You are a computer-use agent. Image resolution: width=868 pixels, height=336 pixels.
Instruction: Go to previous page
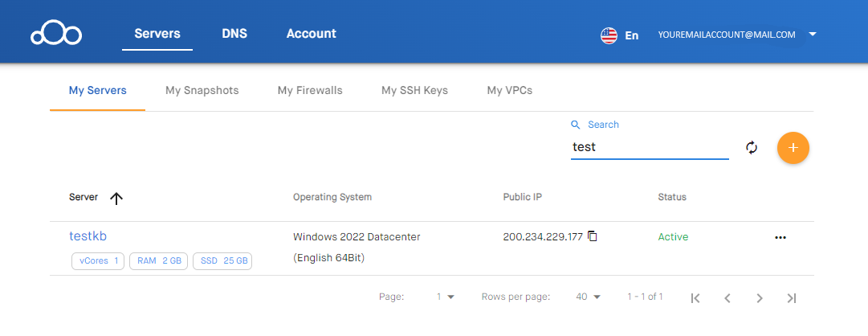pos(727,298)
